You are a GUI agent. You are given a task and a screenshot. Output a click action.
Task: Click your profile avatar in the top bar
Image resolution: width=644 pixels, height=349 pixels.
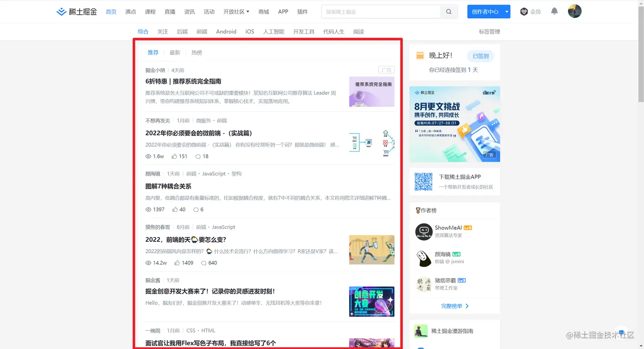pos(575,11)
